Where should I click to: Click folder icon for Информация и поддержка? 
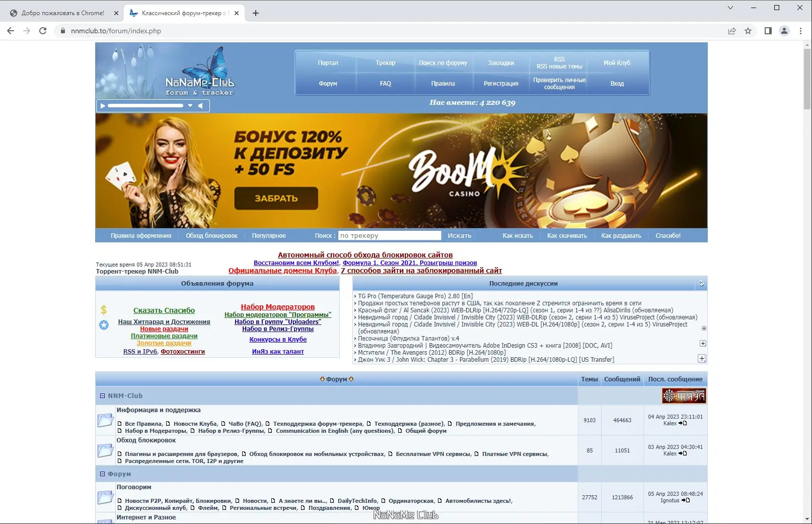[105, 420]
